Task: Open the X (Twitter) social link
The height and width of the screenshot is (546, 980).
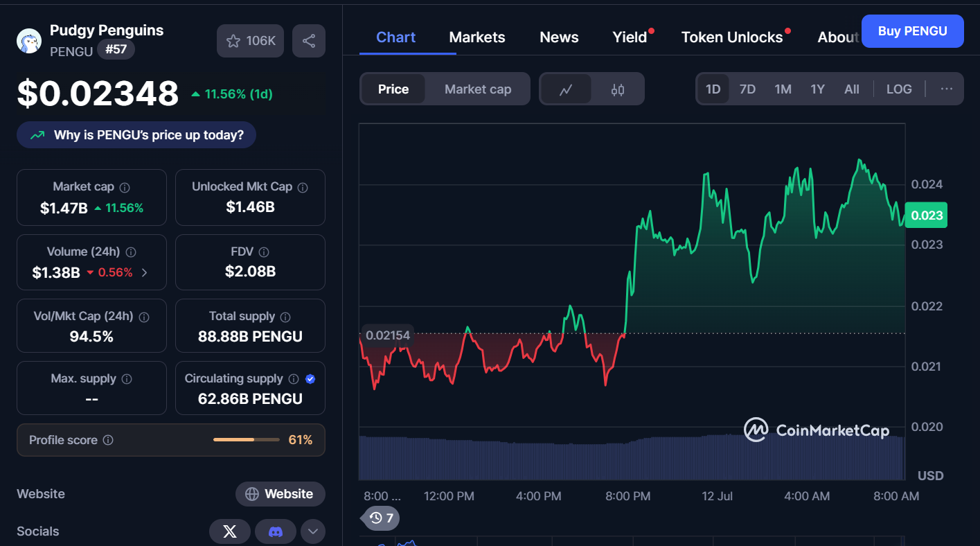Action: [x=230, y=531]
